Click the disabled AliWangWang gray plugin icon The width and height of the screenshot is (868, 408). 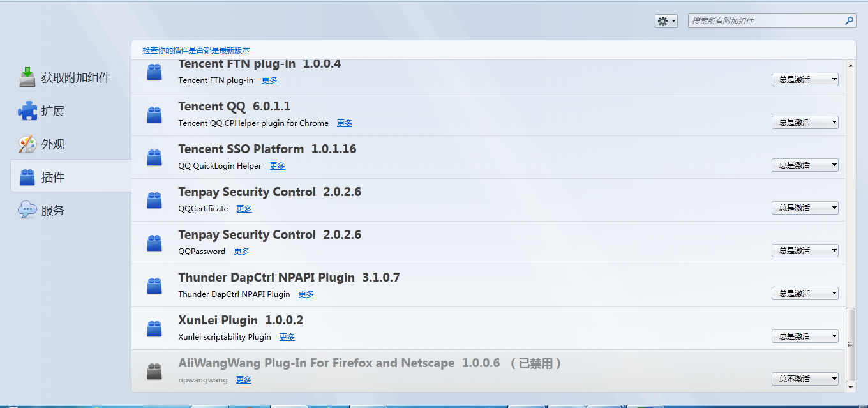pyautogui.click(x=154, y=372)
